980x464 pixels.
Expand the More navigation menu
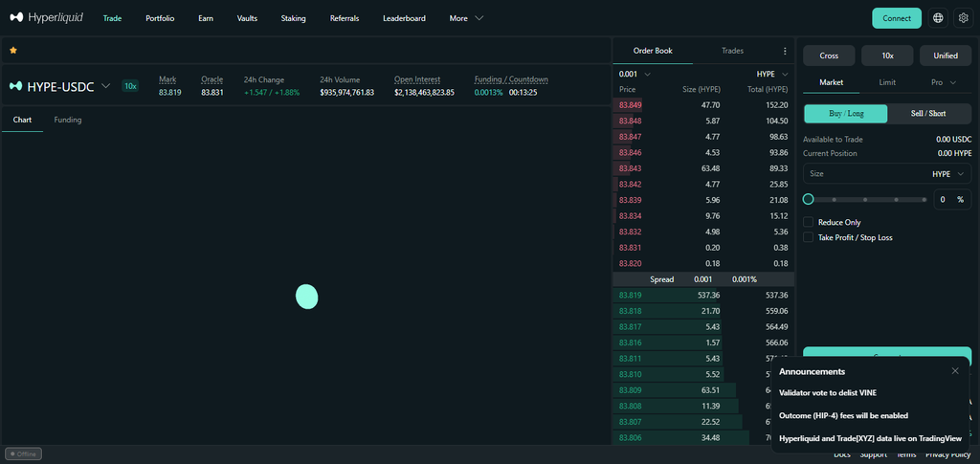click(466, 19)
